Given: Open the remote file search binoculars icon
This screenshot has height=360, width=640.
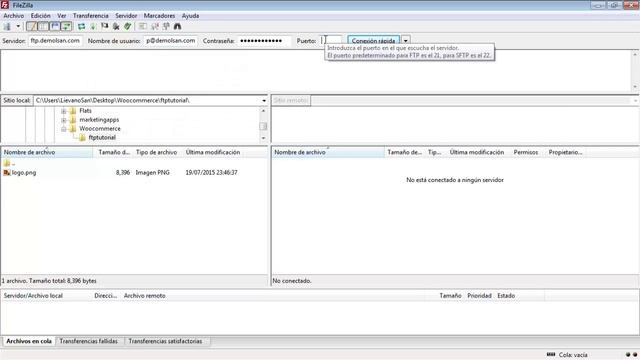Looking at the screenshot, I should click(178, 27).
